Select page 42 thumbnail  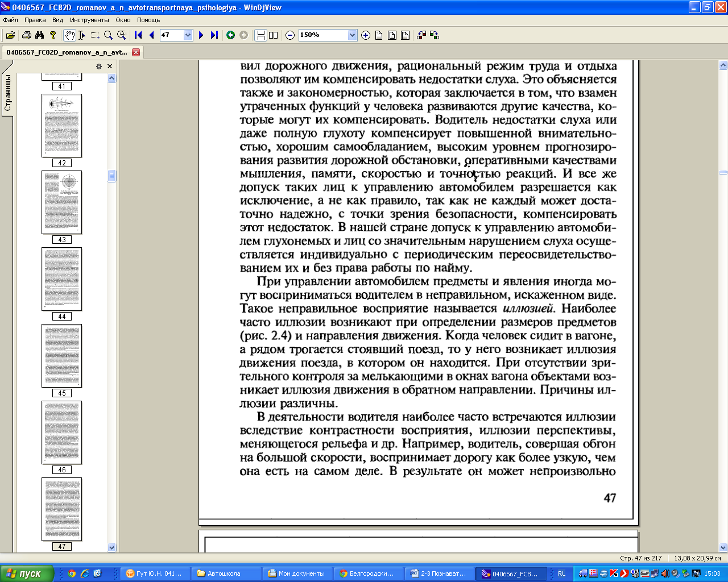point(61,126)
